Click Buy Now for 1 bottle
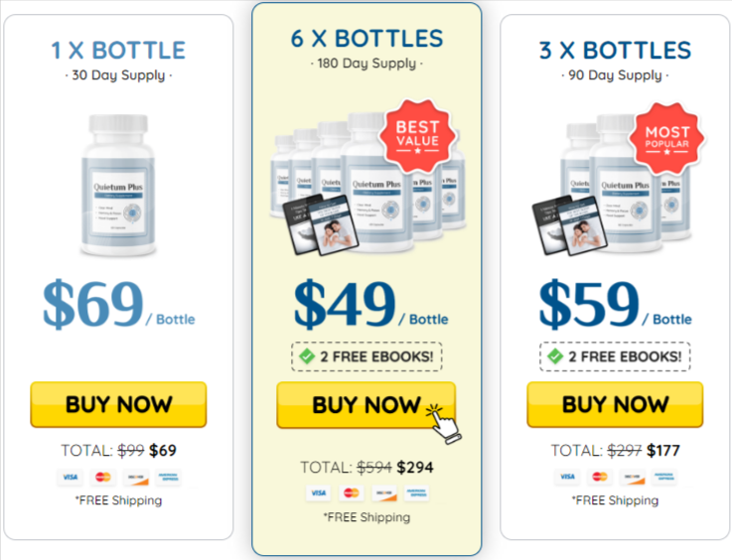This screenshot has width=732, height=560. click(118, 404)
